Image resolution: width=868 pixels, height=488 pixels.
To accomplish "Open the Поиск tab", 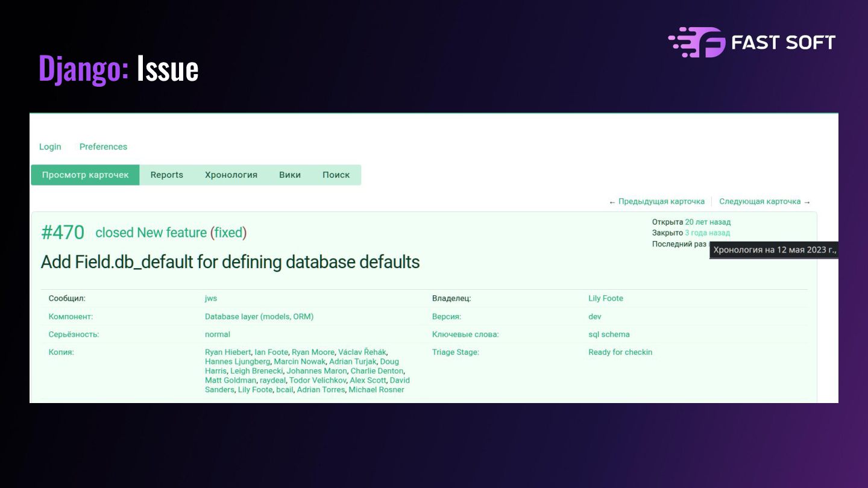I will click(x=336, y=175).
